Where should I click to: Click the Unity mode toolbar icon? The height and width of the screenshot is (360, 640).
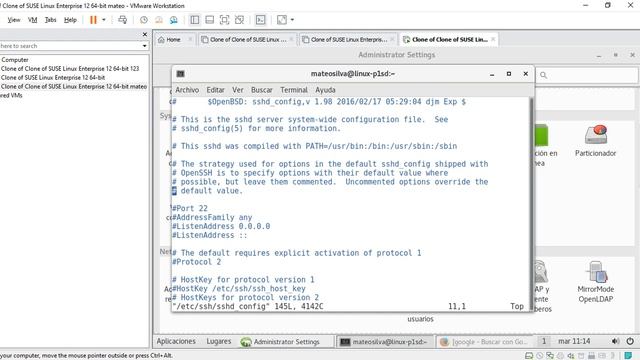[x=240, y=20]
